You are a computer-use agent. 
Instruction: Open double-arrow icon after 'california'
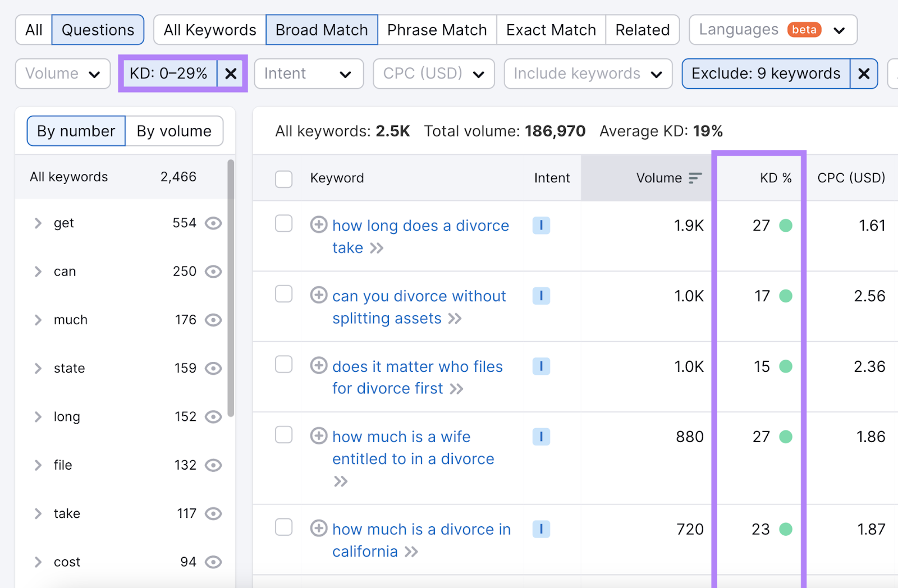pyautogui.click(x=411, y=552)
